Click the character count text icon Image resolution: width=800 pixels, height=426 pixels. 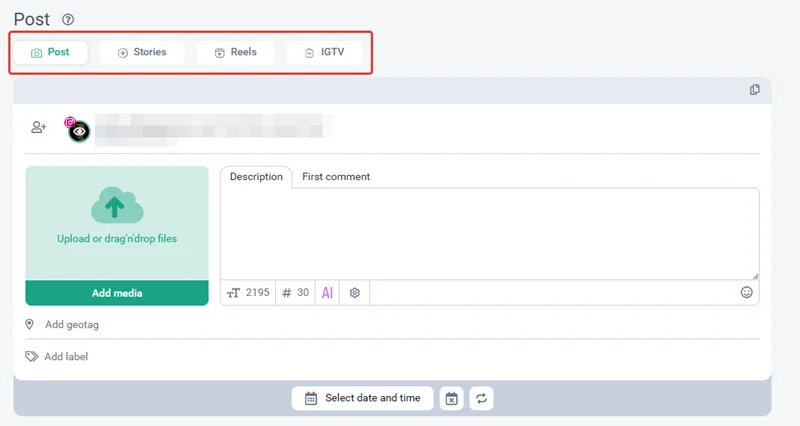point(234,293)
